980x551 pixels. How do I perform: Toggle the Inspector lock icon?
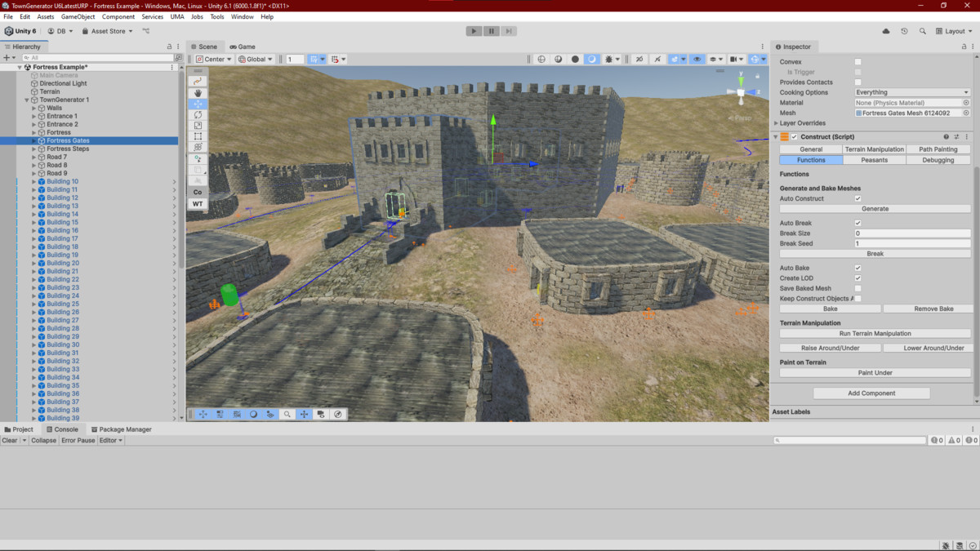(964, 47)
